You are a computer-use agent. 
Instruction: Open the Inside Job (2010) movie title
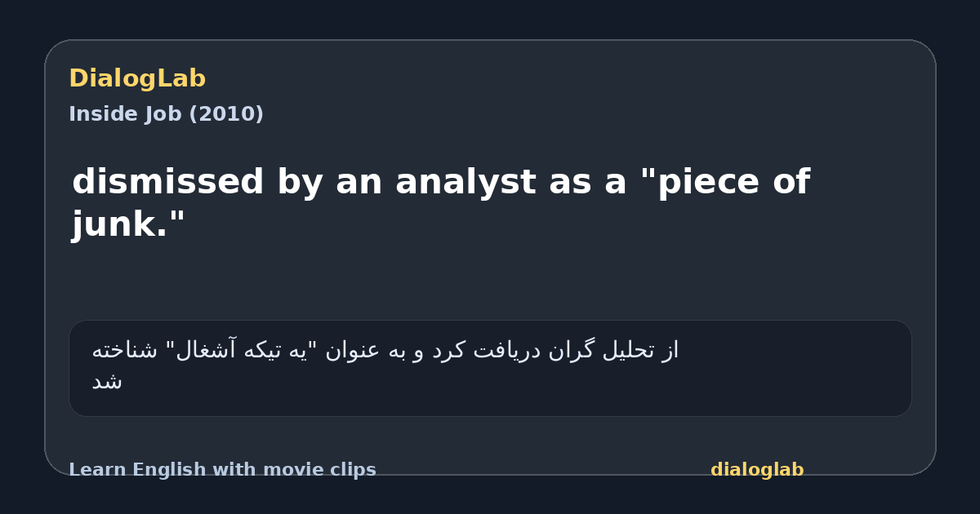166,114
